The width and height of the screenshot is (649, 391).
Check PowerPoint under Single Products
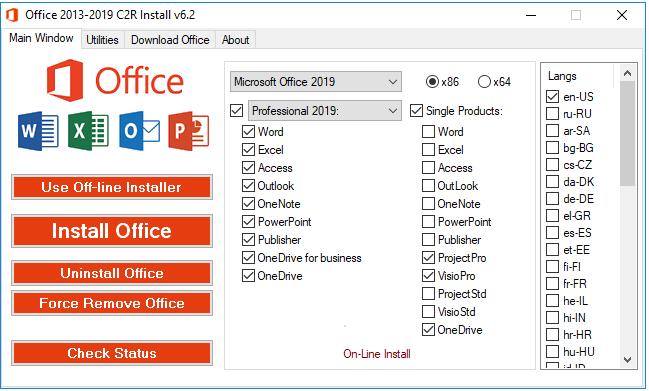click(428, 222)
